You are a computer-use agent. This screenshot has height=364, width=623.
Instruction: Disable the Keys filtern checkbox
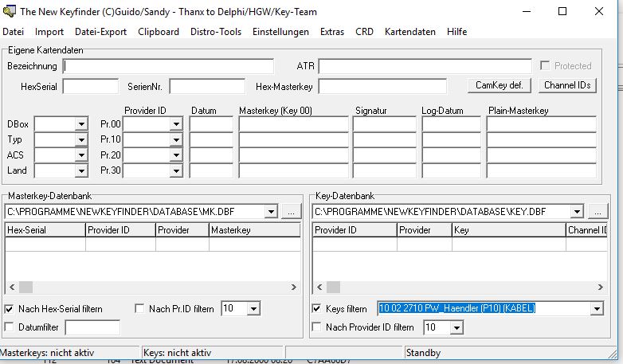tap(316, 308)
